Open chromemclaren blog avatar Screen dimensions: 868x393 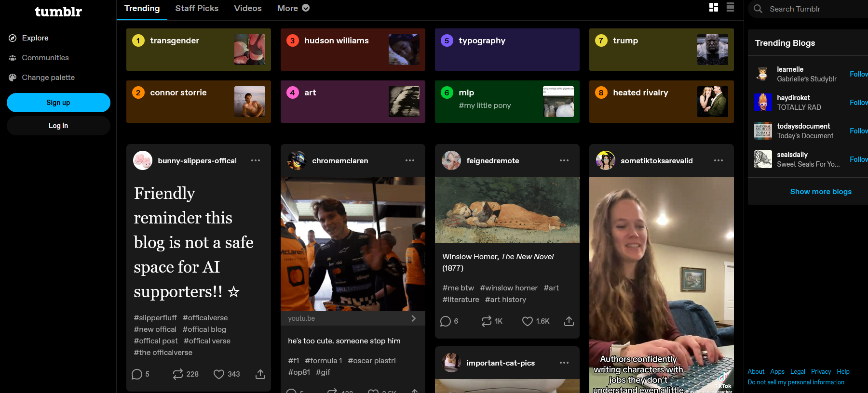(297, 160)
